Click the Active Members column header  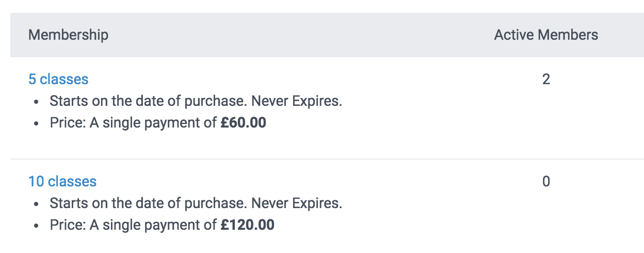point(546,35)
